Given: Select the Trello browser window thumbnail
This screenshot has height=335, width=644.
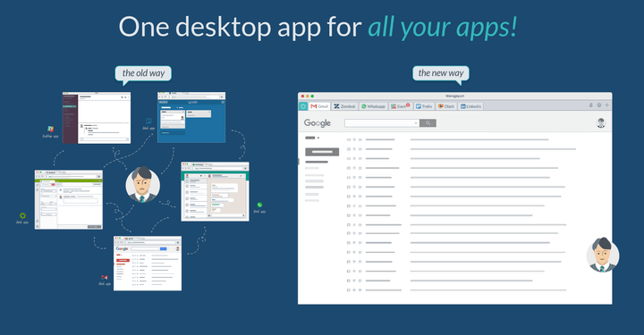Looking at the screenshot, I should tap(191, 118).
